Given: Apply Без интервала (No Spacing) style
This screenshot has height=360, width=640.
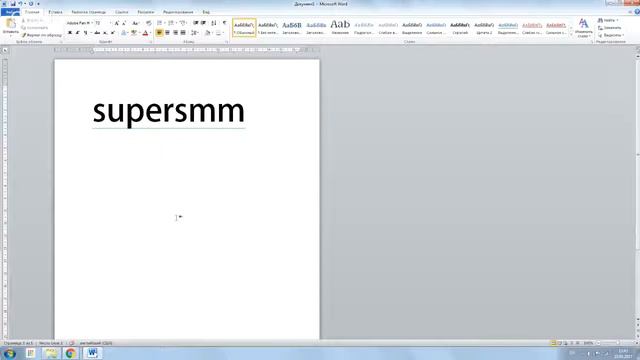Looking at the screenshot, I should click(268, 28).
